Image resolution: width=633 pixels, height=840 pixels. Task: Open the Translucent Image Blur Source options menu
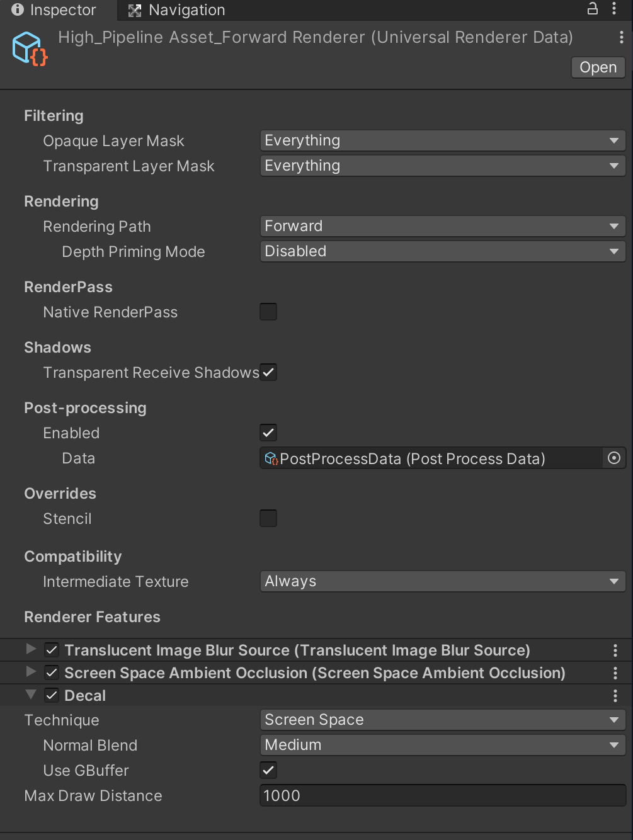click(615, 650)
